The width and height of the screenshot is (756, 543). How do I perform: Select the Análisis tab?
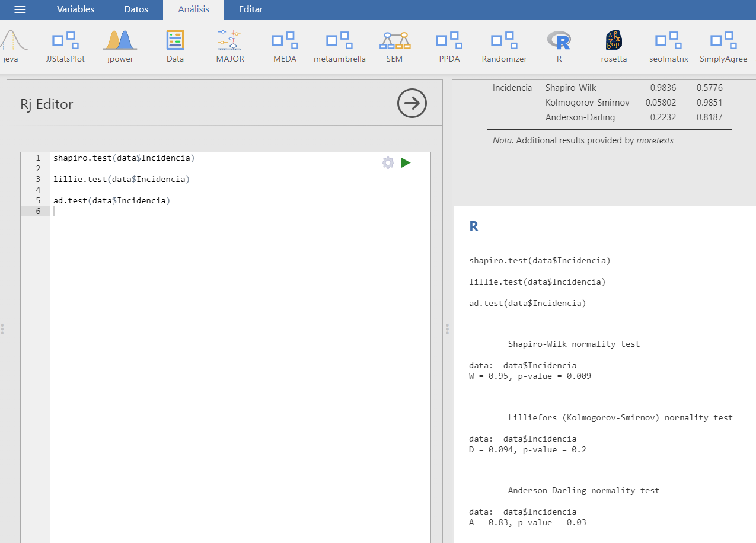(193, 9)
